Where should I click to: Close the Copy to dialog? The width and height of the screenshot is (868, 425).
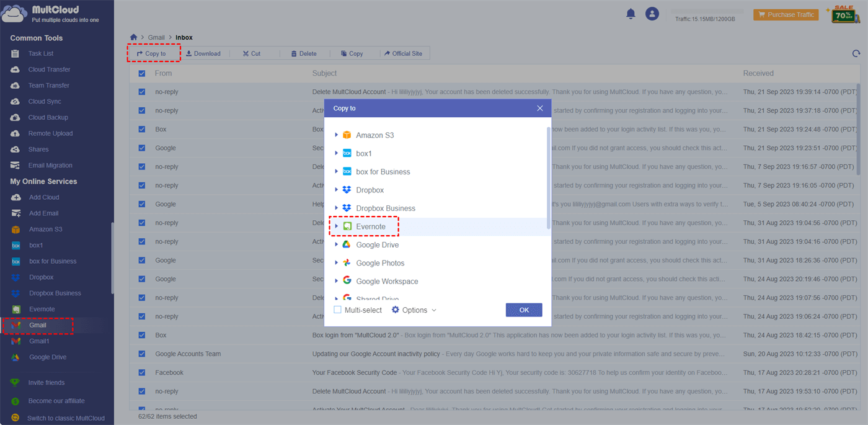pos(540,108)
